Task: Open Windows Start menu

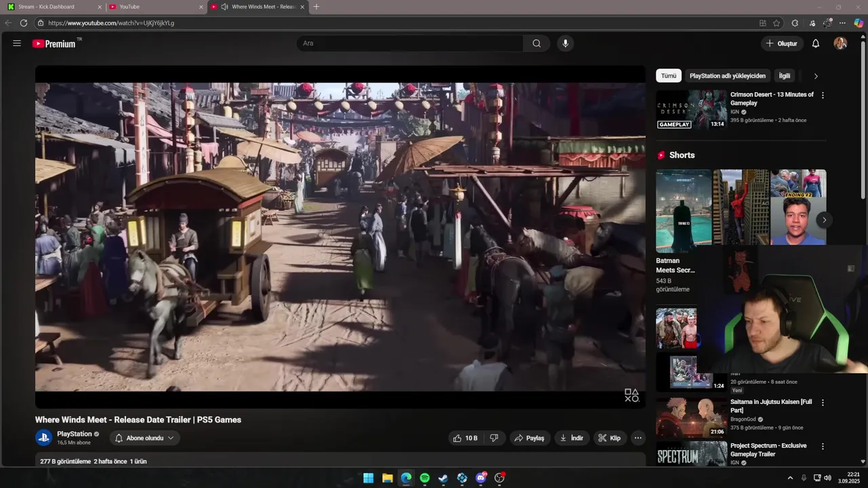Action: (368, 478)
